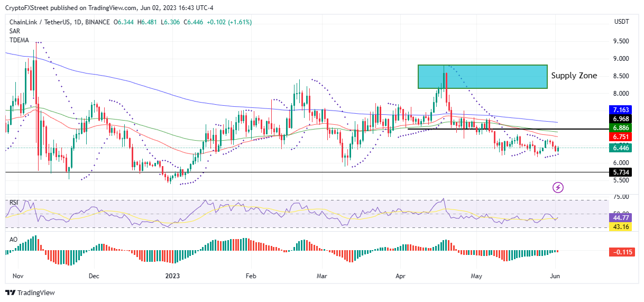Click the TradingView logo icon
644x302 pixels.
[11, 292]
